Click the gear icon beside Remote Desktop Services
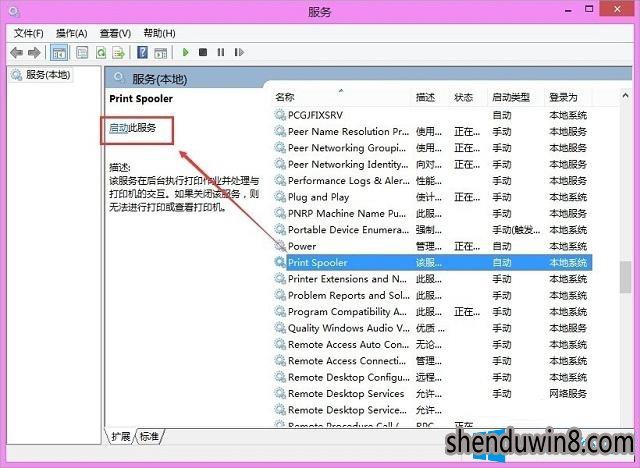Image resolution: width=640 pixels, height=468 pixels. [280, 393]
